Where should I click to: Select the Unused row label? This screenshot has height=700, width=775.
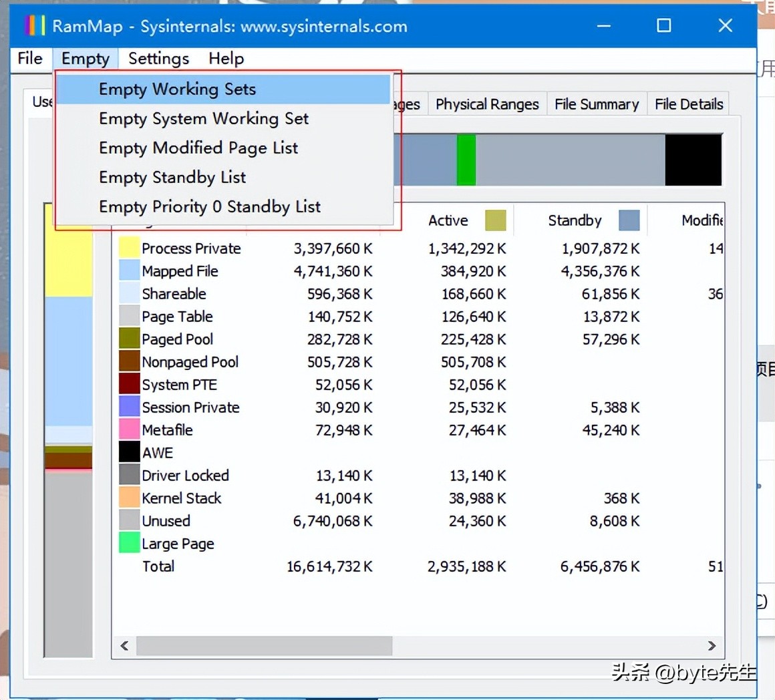[166, 521]
